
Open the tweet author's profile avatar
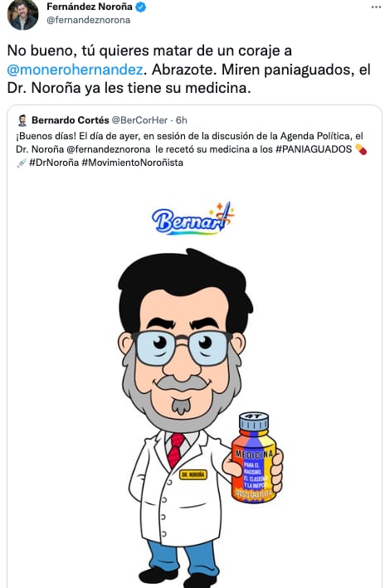click(22, 16)
